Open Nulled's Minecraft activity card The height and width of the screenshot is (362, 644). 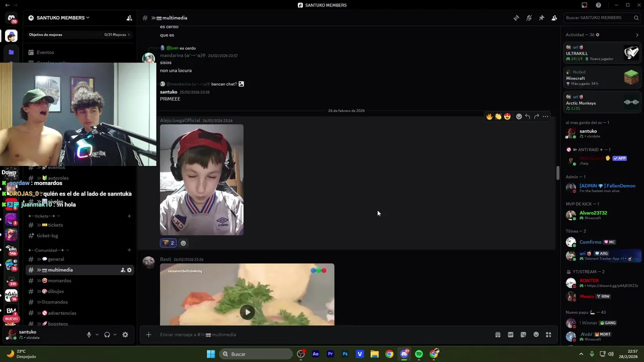coord(602,78)
